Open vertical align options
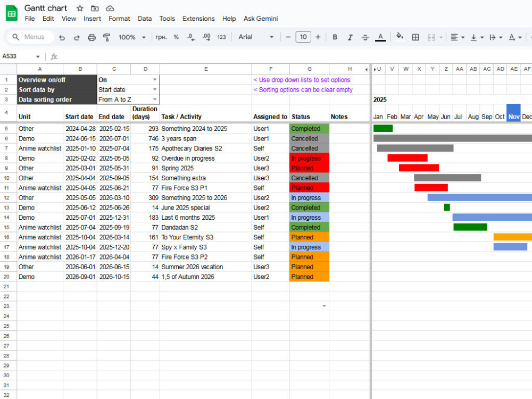The height and width of the screenshot is (399, 532). click(x=477, y=37)
